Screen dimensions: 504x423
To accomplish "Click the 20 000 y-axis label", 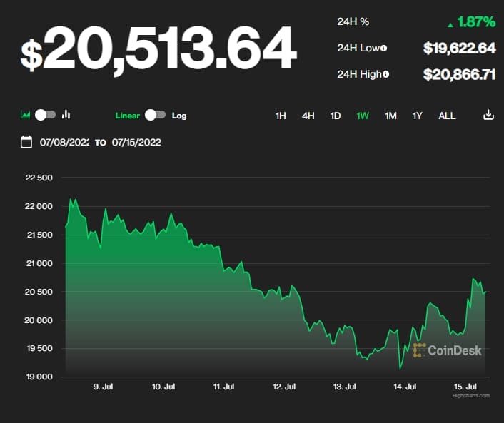I will point(39,320).
